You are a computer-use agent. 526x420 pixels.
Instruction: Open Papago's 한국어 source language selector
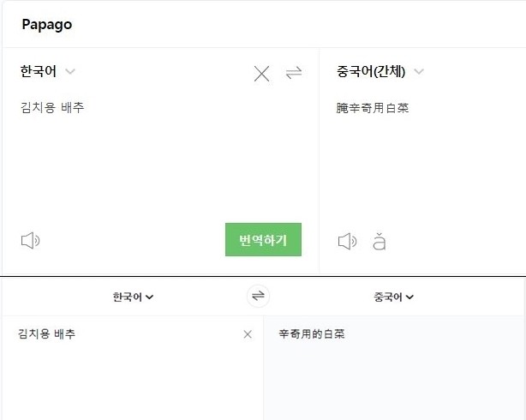coord(39,71)
